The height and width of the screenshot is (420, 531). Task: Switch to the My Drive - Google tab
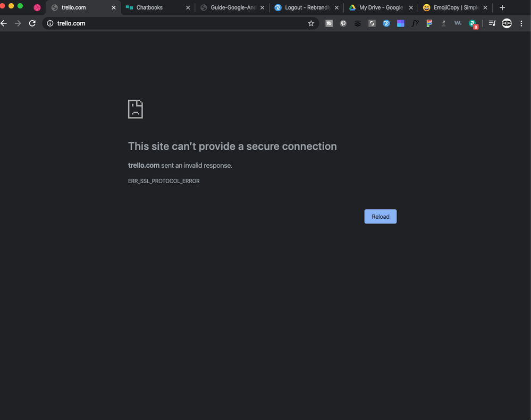tap(381, 7)
